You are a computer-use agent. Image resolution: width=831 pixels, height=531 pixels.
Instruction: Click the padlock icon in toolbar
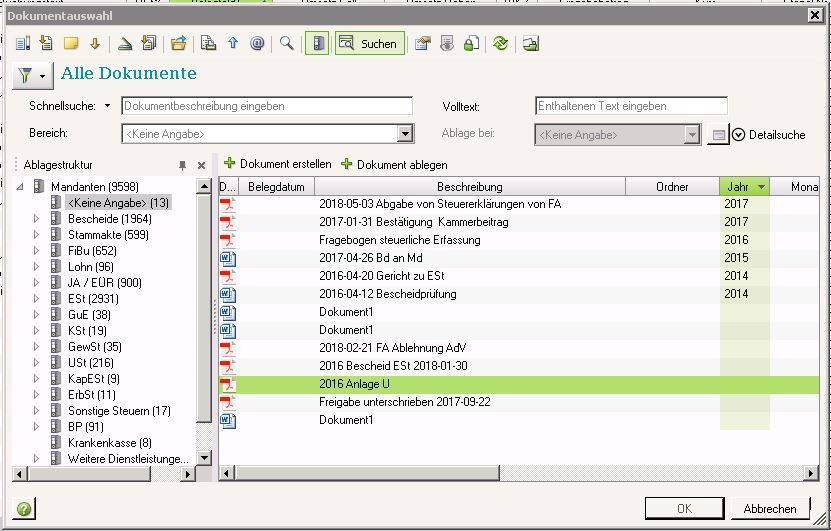(x=470, y=43)
